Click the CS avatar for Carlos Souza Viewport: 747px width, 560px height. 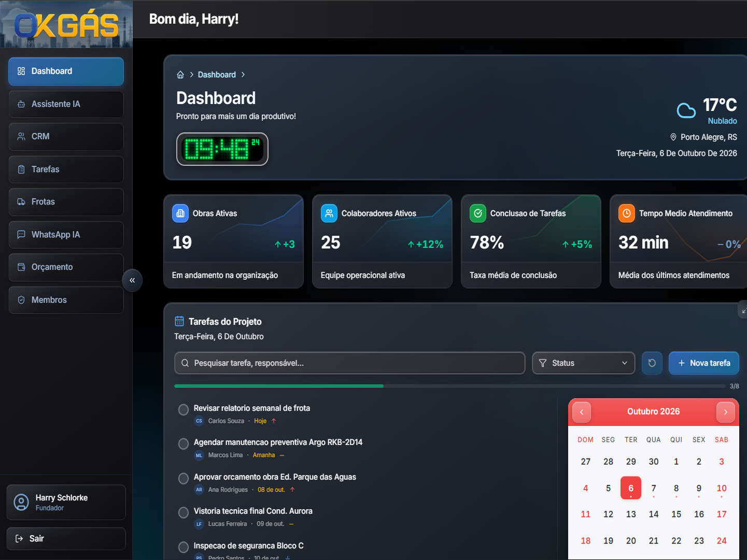[x=199, y=421]
